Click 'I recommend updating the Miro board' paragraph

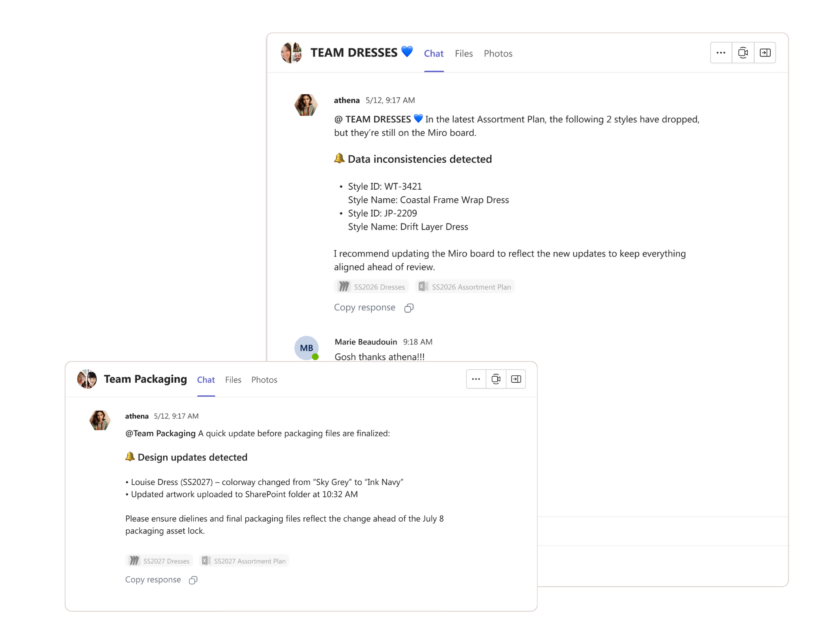coord(510,260)
